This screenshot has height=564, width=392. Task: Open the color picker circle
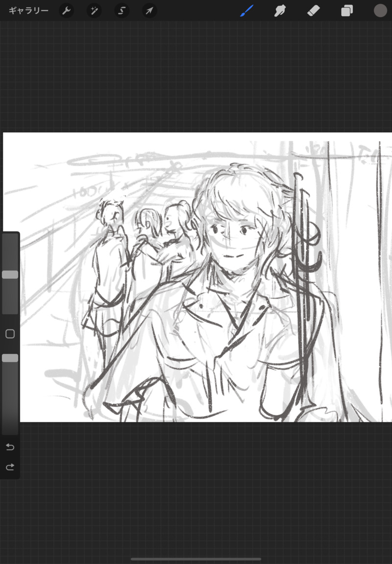coord(380,11)
